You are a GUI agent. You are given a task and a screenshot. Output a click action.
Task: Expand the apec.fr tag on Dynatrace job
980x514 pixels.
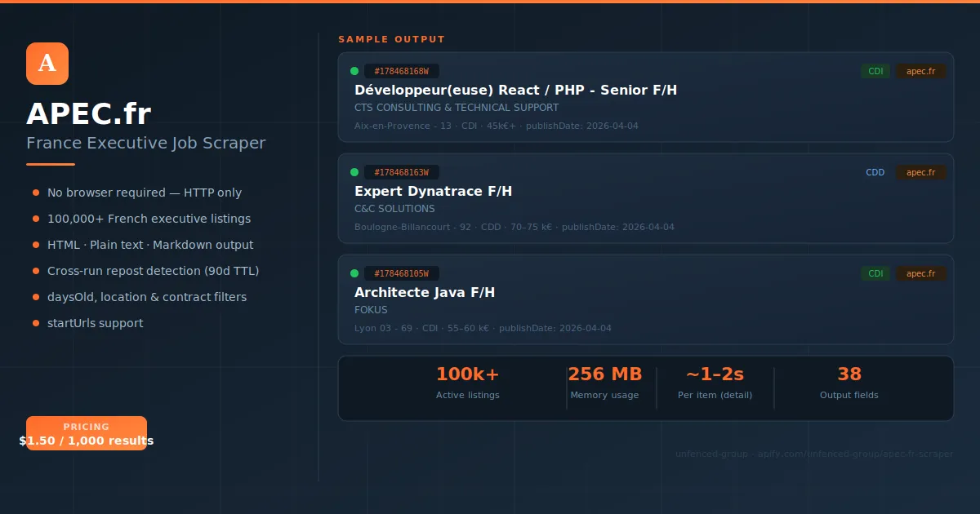[x=921, y=172]
